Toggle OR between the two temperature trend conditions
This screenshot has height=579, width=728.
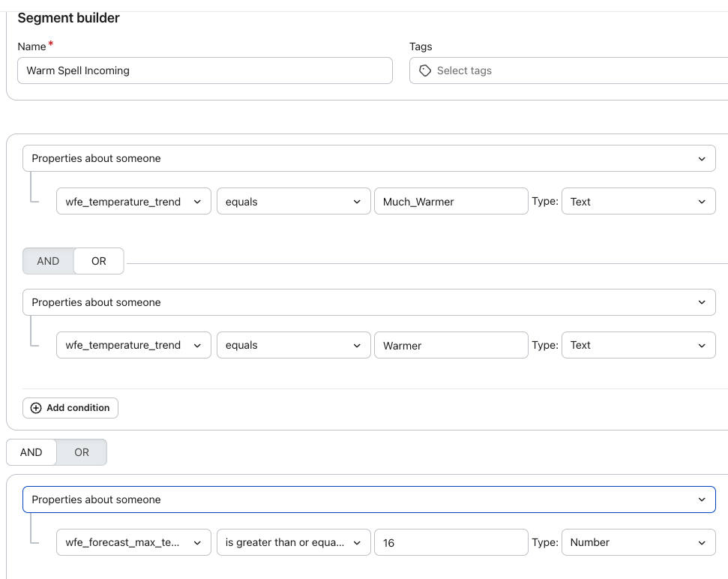tap(98, 261)
